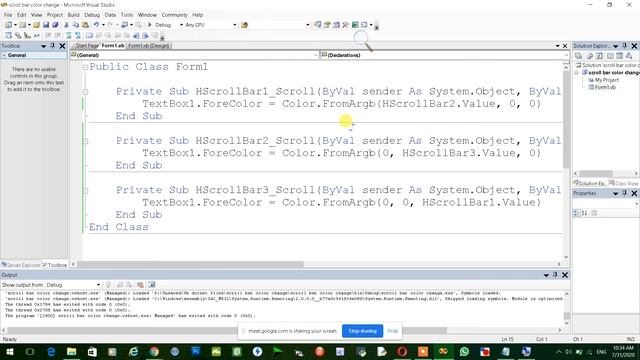The image size is (640, 360).
Task: Click the Uncomment lines icon
Action: [78, 36]
